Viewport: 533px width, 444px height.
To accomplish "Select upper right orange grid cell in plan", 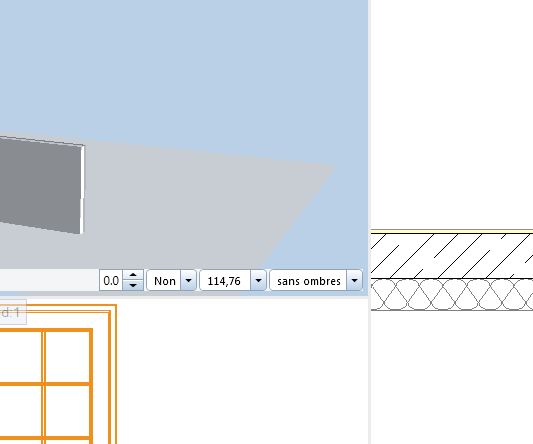I will pyautogui.click(x=67, y=357).
